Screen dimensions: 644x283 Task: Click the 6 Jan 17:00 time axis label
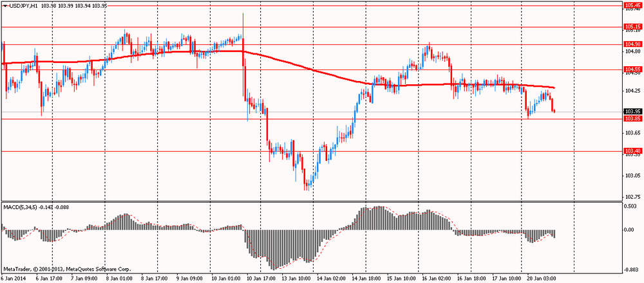(49, 278)
